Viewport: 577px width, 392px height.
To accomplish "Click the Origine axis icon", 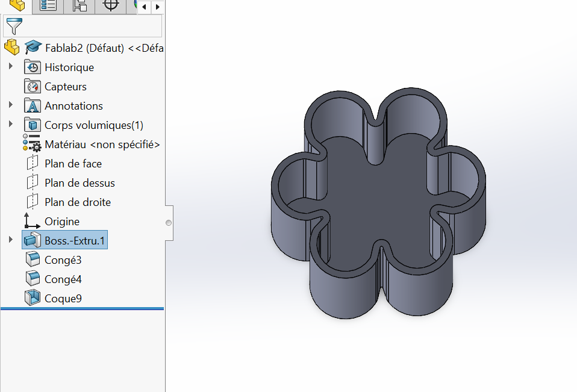I will [32, 221].
